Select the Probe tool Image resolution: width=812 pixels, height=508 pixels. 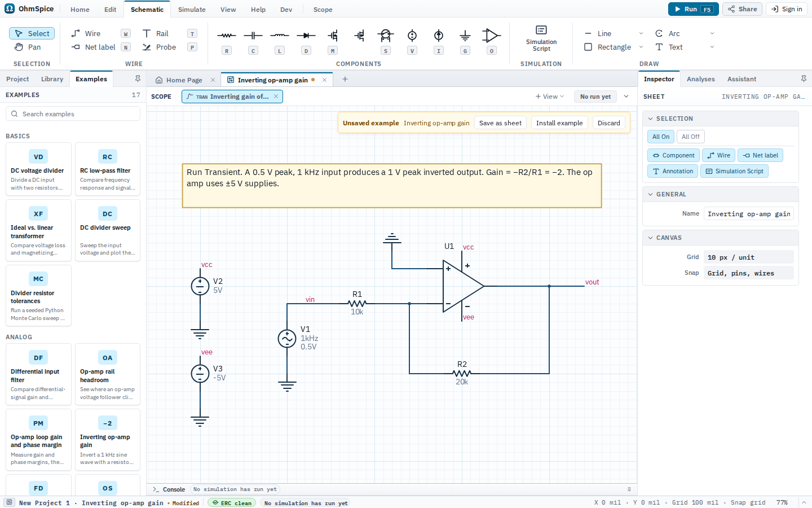(169, 47)
